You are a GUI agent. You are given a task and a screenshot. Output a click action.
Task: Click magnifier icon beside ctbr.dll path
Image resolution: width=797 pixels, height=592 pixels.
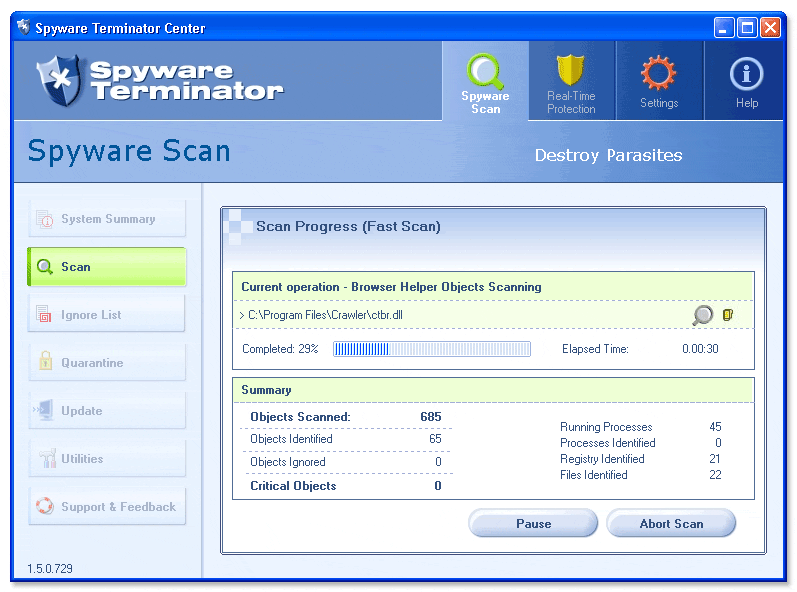click(703, 315)
